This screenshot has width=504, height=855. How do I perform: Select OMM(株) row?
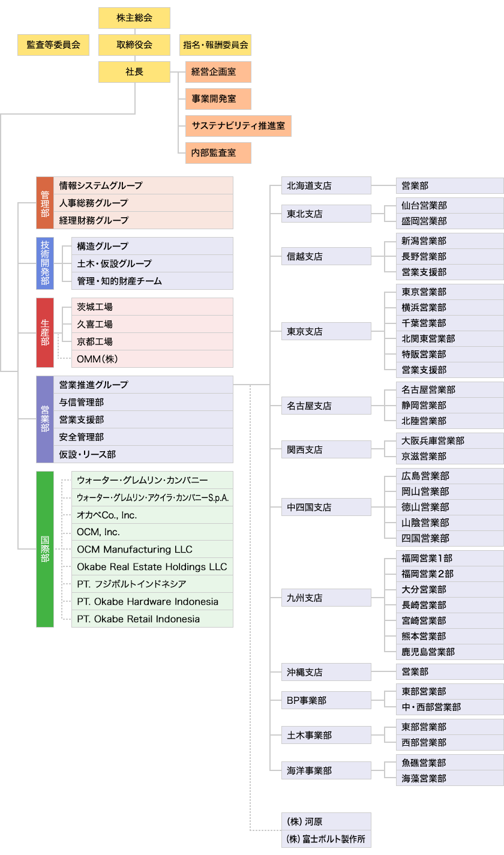(x=152, y=359)
